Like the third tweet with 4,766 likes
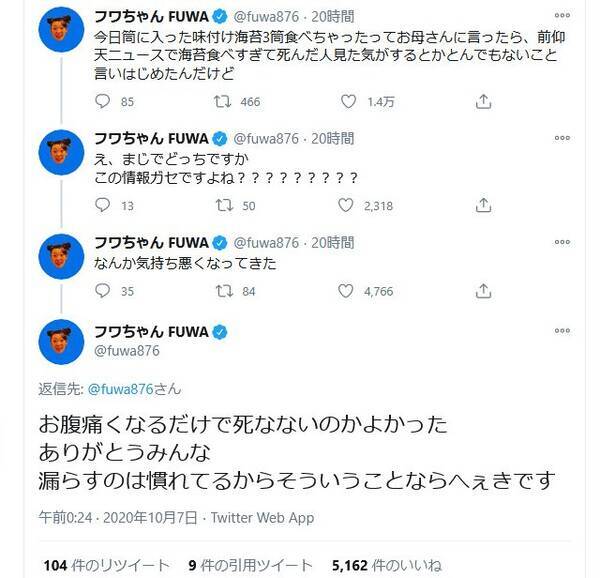600x578 pixels. (x=348, y=291)
